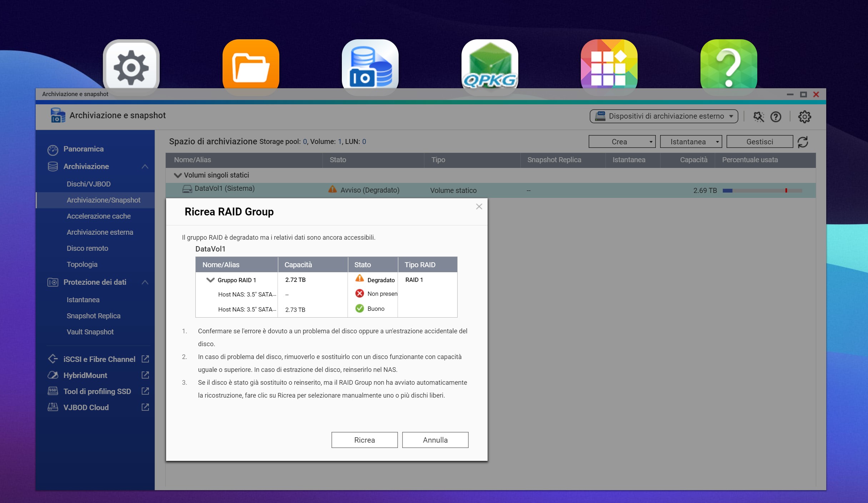
Task: Close the Ricrea RAID Group dialog
Action: [479, 206]
